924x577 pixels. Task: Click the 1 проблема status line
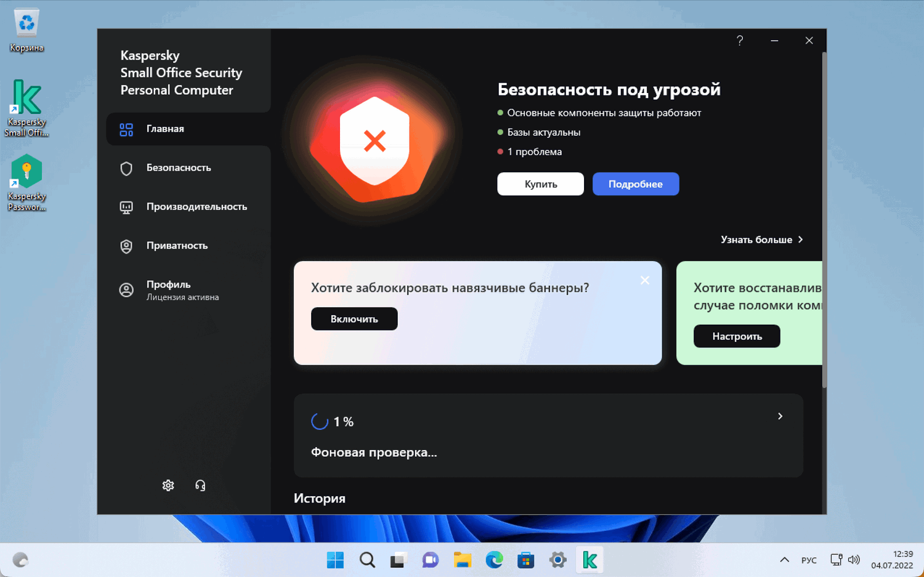(530, 151)
